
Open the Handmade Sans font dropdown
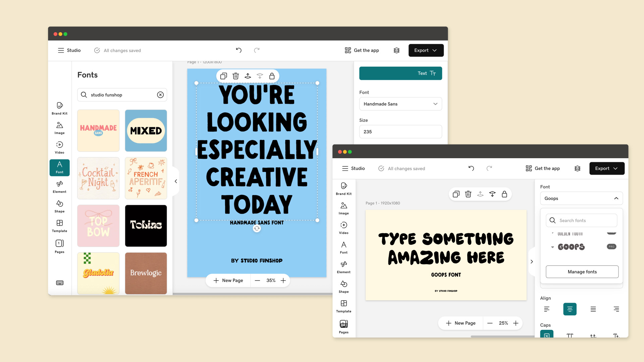[x=400, y=104]
